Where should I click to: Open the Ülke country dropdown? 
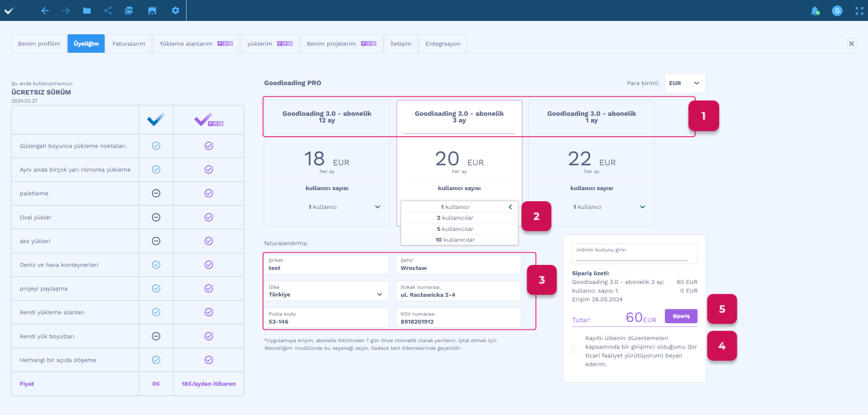tap(327, 291)
